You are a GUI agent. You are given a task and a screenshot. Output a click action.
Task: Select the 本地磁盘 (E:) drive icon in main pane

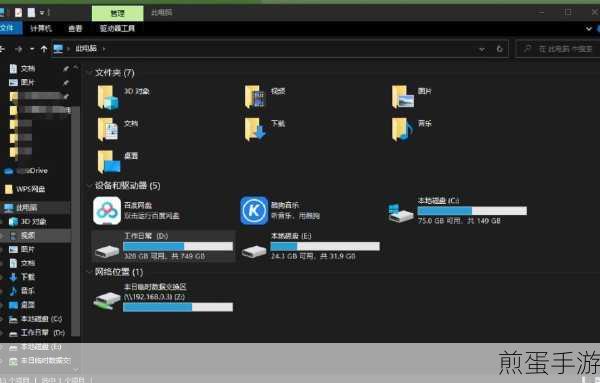pos(254,251)
